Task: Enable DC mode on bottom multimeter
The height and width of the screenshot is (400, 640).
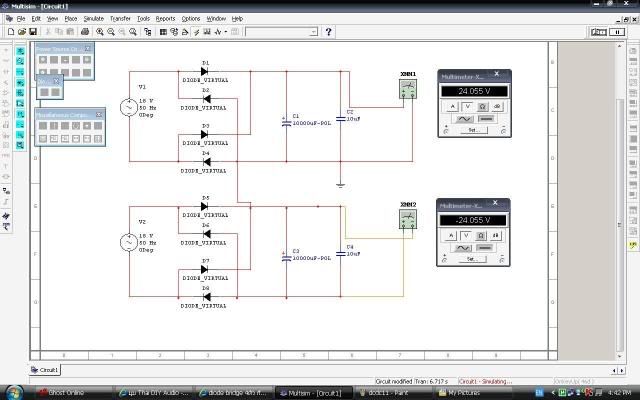Action: click(x=487, y=247)
